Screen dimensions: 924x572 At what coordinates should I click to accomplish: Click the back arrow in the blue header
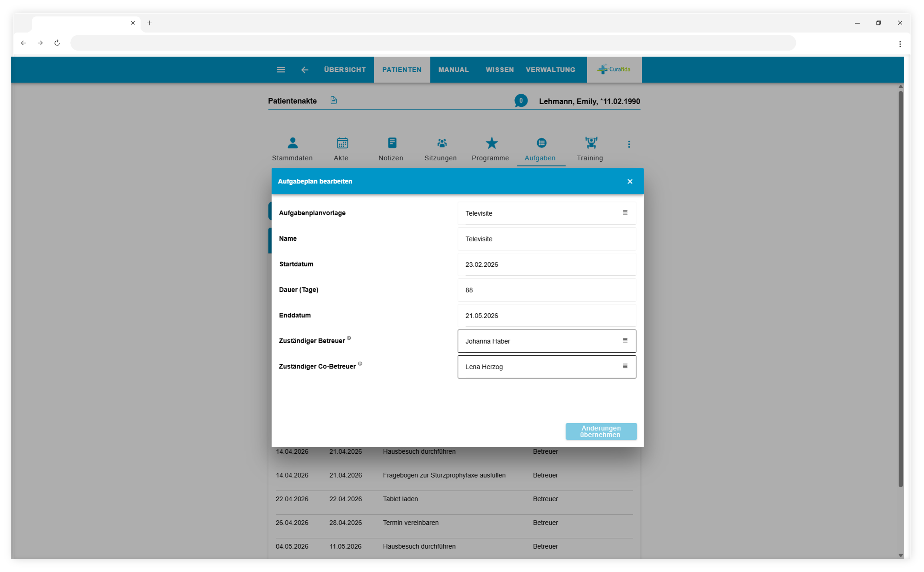305,70
